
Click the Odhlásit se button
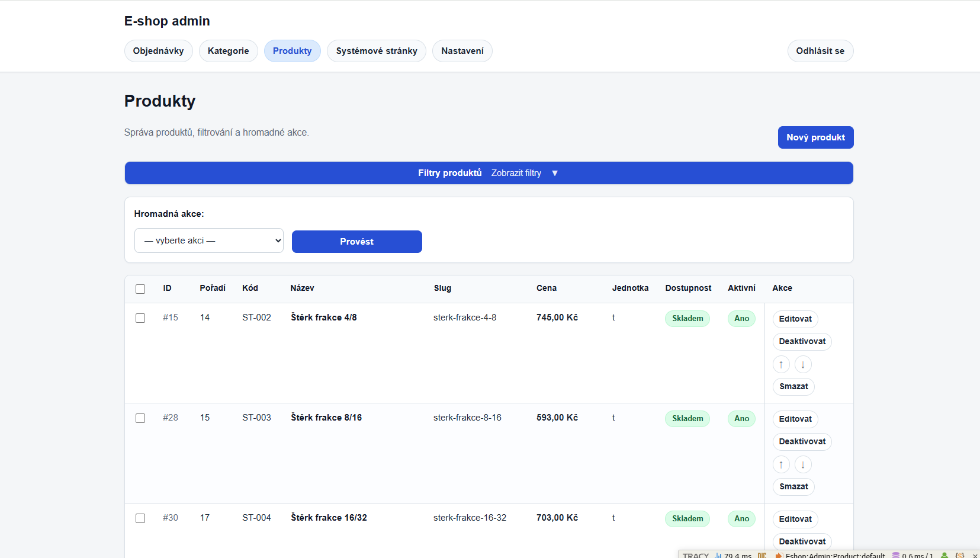(820, 51)
